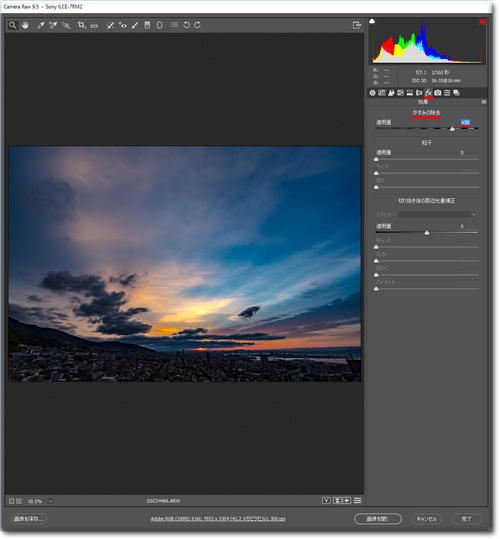Viewport: 500px width, 539px height.
Task: Toggle full screen mode icon
Action: 357,25
